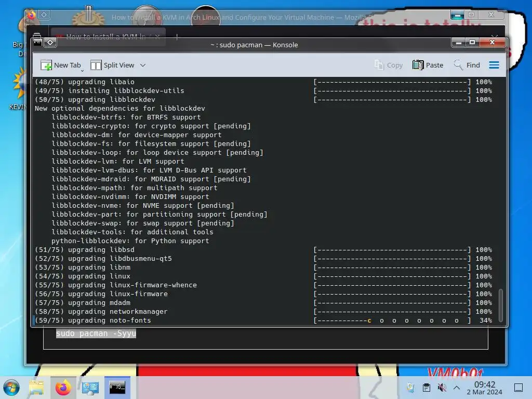Maximize the Konsole window
The image size is (532, 399).
(472, 43)
